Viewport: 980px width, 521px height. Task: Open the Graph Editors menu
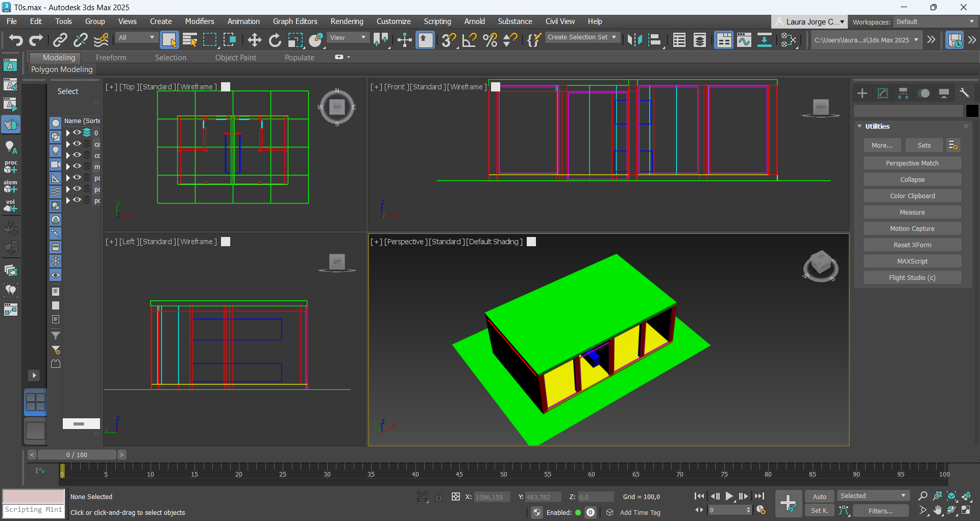coord(295,21)
